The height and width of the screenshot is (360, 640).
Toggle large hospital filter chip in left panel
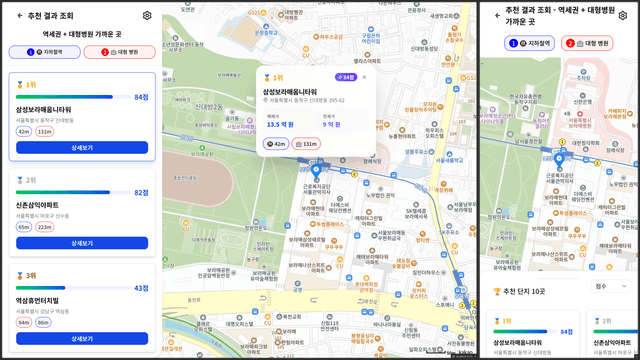120,52
